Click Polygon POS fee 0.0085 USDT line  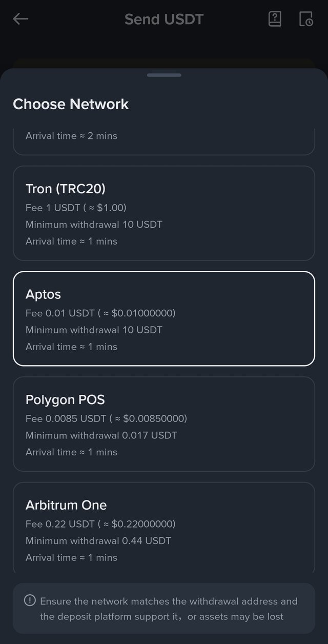[106, 418]
